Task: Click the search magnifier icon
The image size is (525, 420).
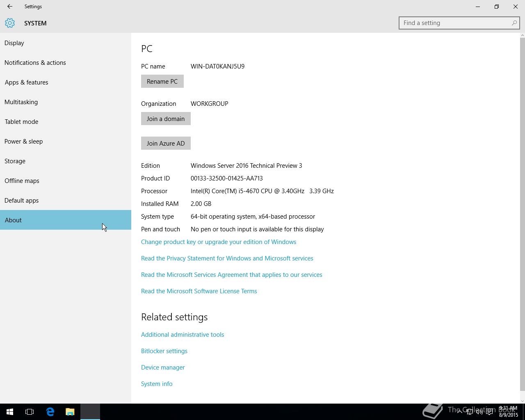Action: (x=514, y=23)
